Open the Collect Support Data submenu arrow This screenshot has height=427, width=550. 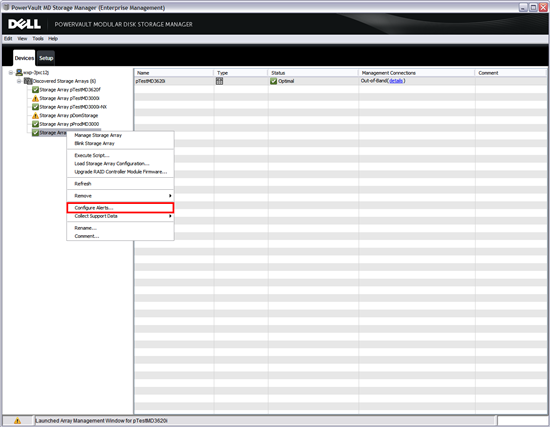[170, 216]
